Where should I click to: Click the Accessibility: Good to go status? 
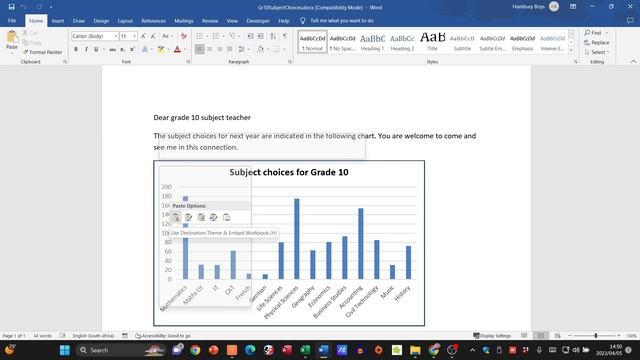[163, 336]
